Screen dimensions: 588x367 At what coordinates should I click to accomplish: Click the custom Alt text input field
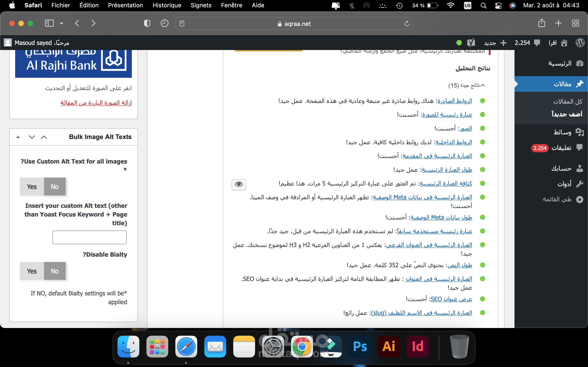click(89, 237)
